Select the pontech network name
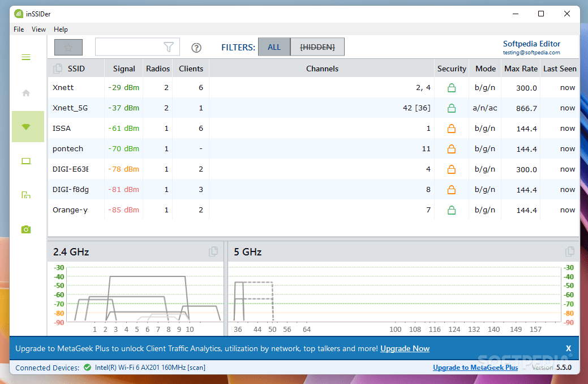Image resolution: width=588 pixels, height=384 pixels. pyautogui.click(x=68, y=148)
